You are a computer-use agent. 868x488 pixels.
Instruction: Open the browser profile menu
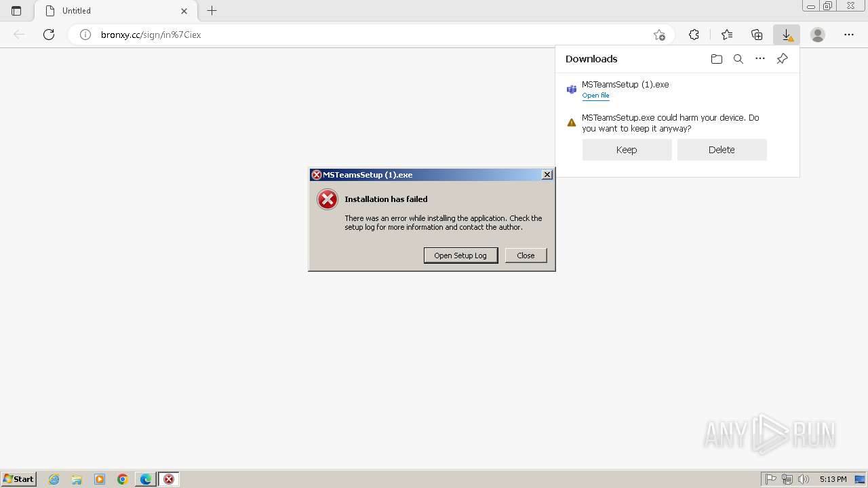click(818, 35)
